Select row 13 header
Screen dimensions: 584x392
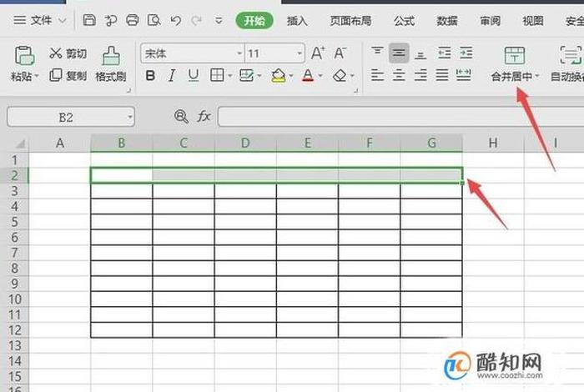[x=15, y=346]
